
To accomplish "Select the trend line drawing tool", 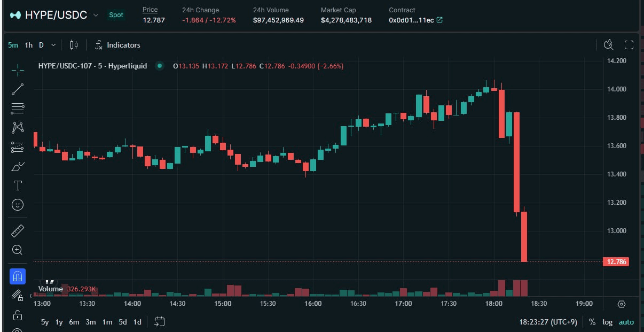I will pyautogui.click(x=18, y=89).
